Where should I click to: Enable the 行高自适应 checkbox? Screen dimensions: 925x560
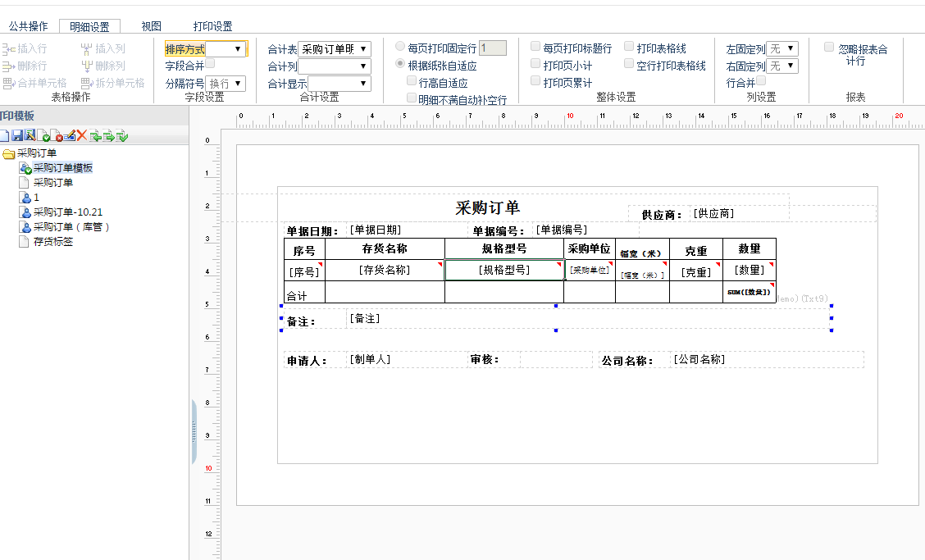point(412,81)
